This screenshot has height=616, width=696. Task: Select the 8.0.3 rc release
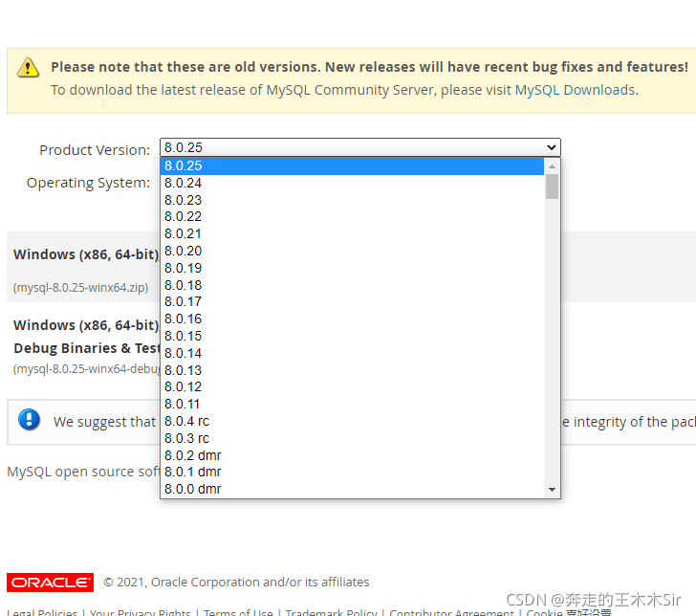tap(352, 438)
